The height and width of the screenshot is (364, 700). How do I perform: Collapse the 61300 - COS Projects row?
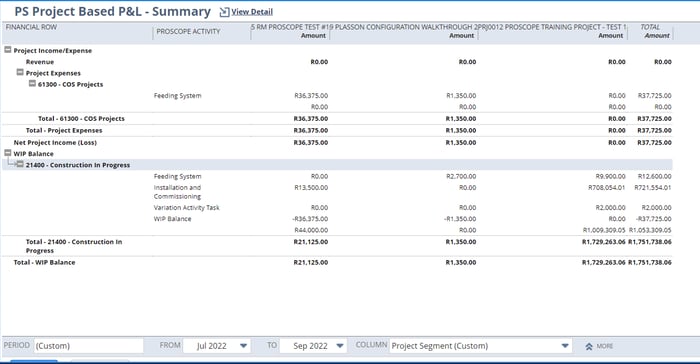pos(32,84)
